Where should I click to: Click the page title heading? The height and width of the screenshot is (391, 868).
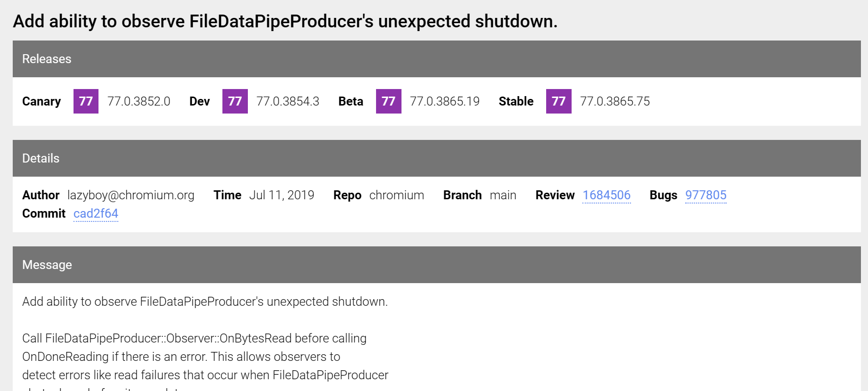(x=285, y=21)
